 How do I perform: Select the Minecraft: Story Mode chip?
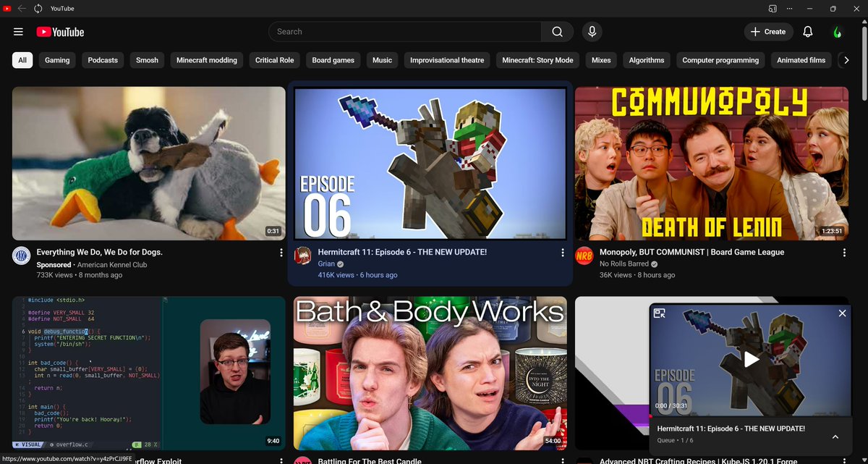click(537, 60)
